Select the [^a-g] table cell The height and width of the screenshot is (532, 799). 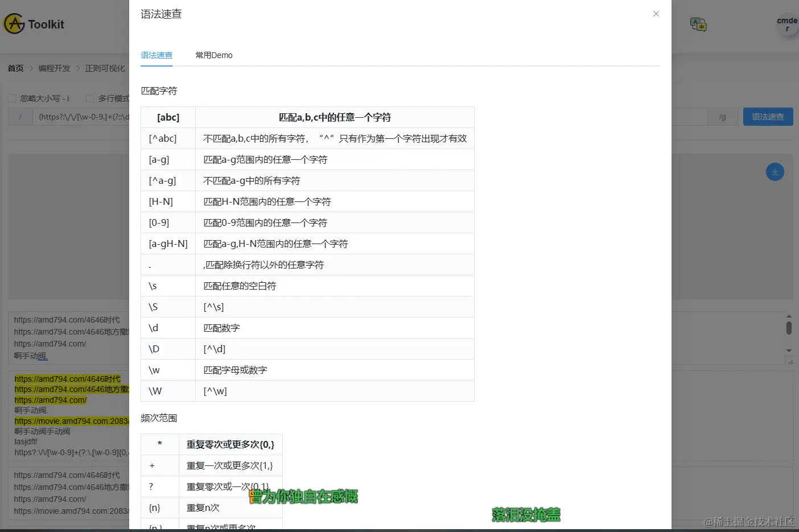tap(168, 180)
